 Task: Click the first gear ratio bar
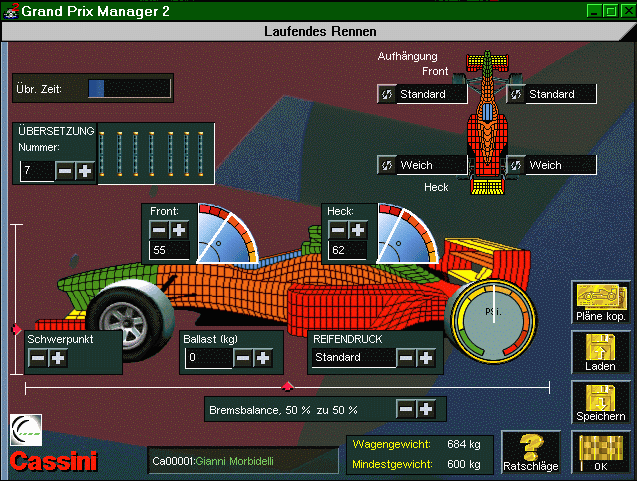point(102,154)
